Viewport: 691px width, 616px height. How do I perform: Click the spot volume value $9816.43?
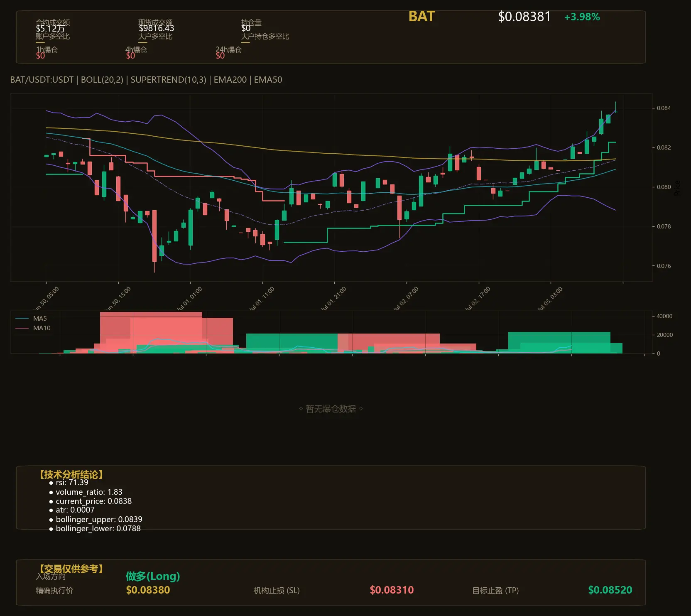click(x=156, y=28)
